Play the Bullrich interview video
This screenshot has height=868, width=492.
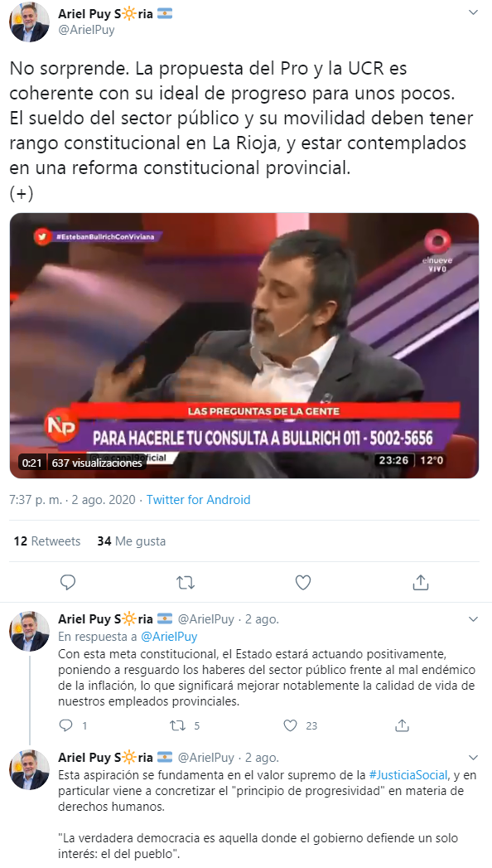click(244, 346)
